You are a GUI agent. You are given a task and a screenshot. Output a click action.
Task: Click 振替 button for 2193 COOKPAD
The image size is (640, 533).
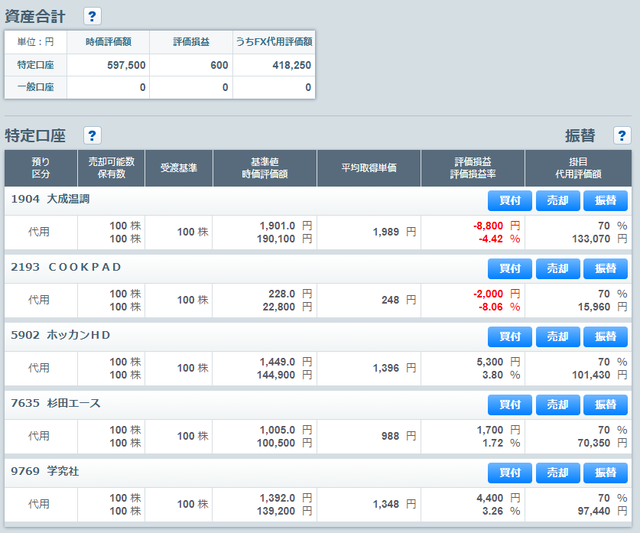coord(605,269)
